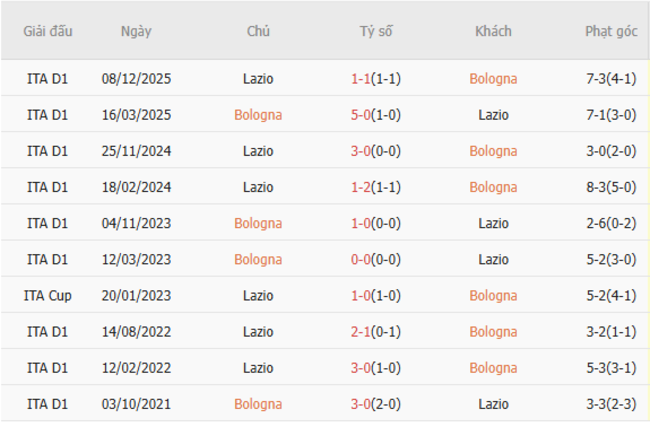Click the "Phạt góc" column header
Image resolution: width=650 pixels, height=427 pixels.
(611, 31)
